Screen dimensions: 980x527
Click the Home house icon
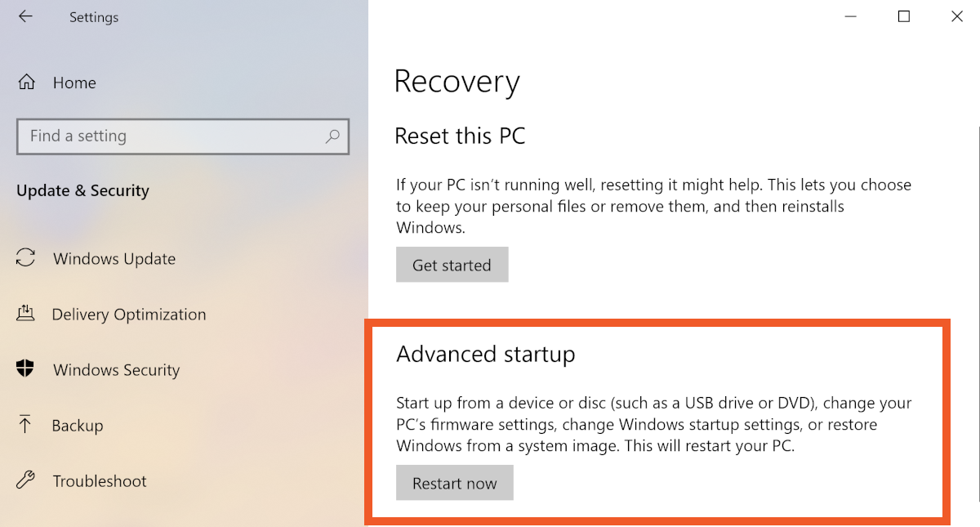pyautogui.click(x=27, y=83)
